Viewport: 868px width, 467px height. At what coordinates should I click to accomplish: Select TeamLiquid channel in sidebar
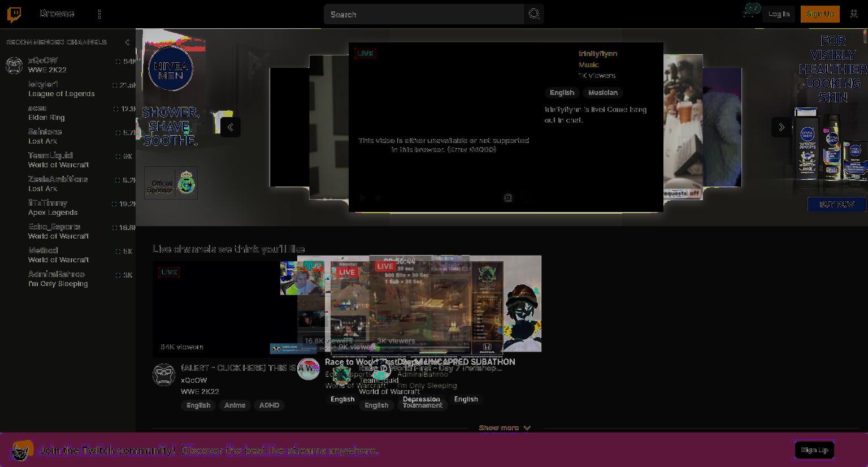pos(68,160)
